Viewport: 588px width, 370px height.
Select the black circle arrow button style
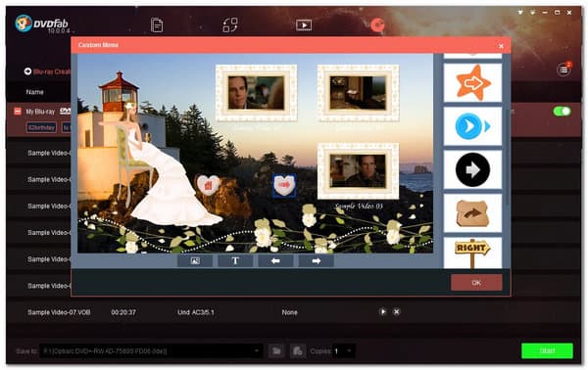click(472, 169)
